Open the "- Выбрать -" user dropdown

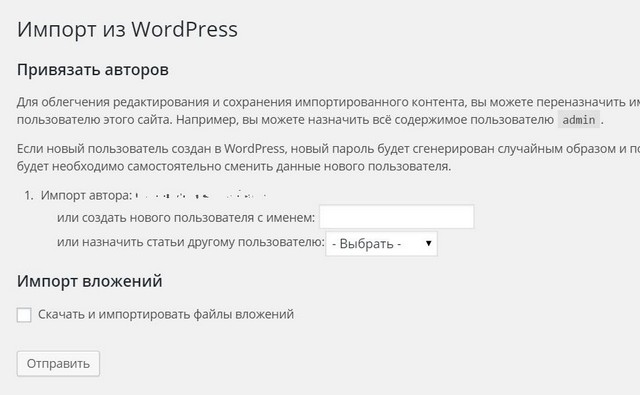[x=381, y=244]
